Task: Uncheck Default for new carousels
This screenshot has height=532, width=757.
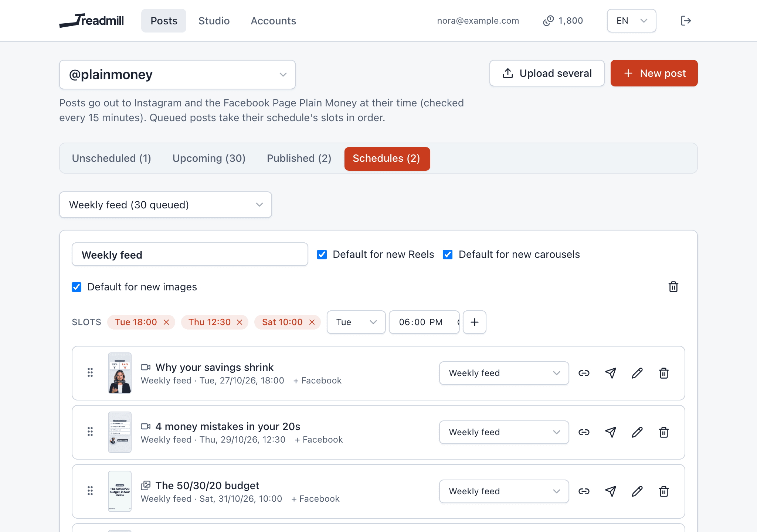Action: 448,255
